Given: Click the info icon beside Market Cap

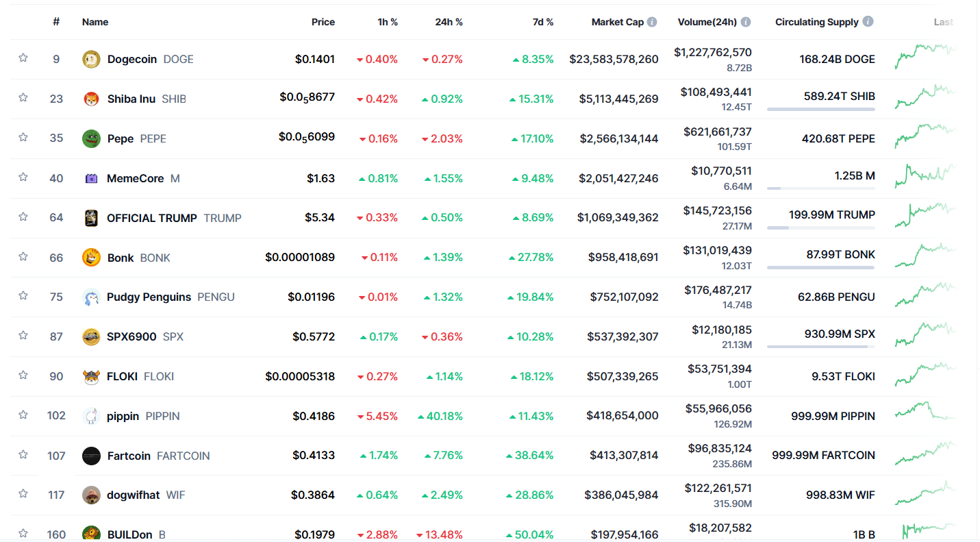Looking at the screenshot, I should tap(651, 21).
